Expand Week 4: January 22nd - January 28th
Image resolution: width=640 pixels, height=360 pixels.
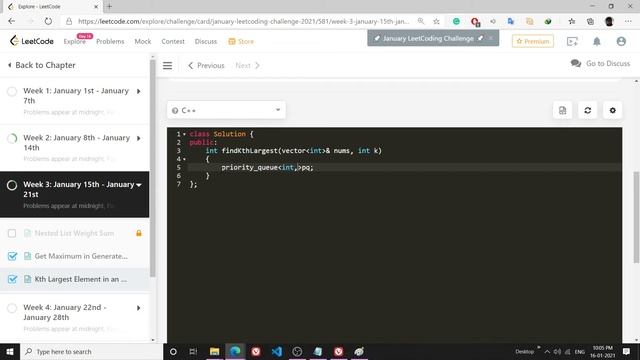pos(139,308)
